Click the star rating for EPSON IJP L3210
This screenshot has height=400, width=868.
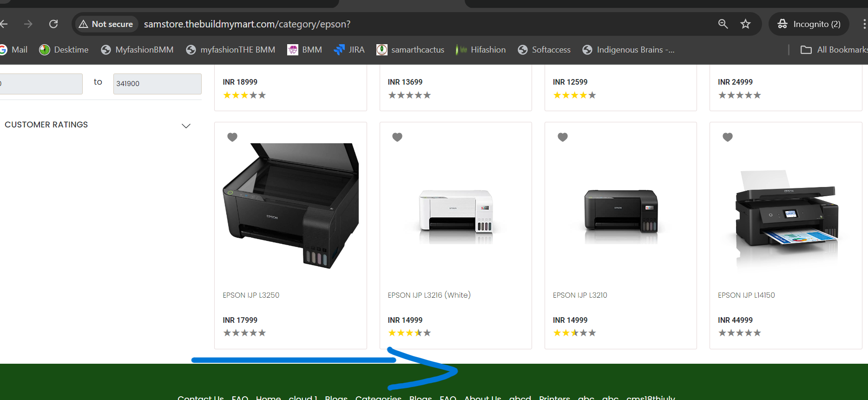point(574,333)
